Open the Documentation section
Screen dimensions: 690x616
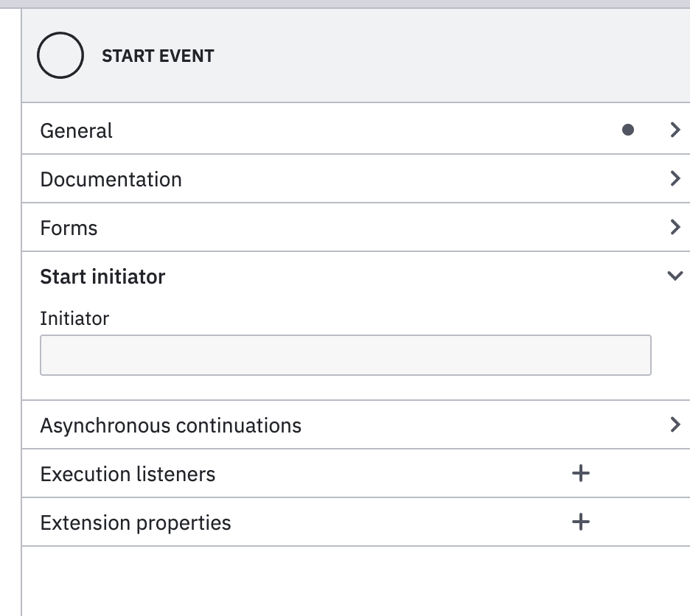111,179
